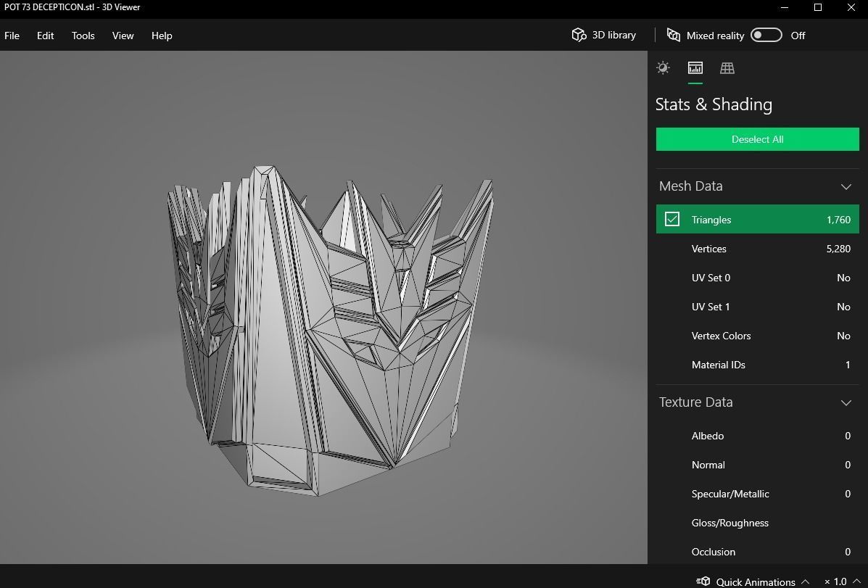
Task: Open the Tools menu
Action: click(83, 36)
